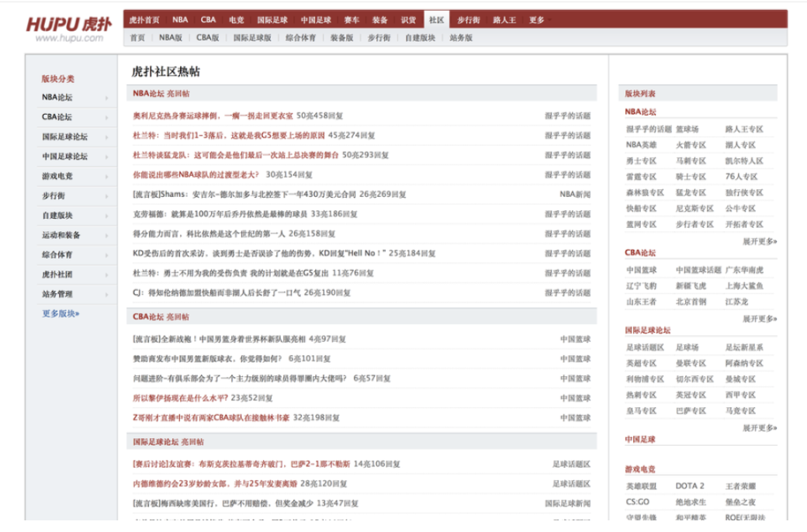Screen dimensions: 807x532
Task: Open 皇马专区 in the football board list
Action: point(641,411)
